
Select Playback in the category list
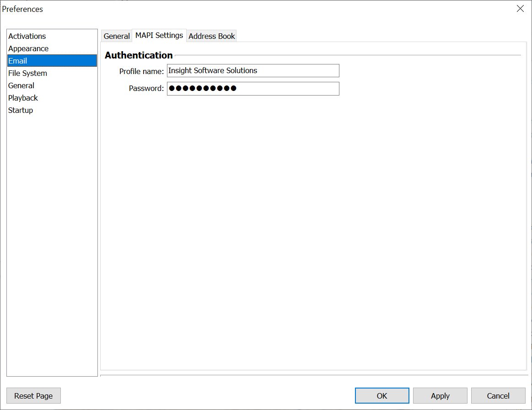tap(23, 98)
